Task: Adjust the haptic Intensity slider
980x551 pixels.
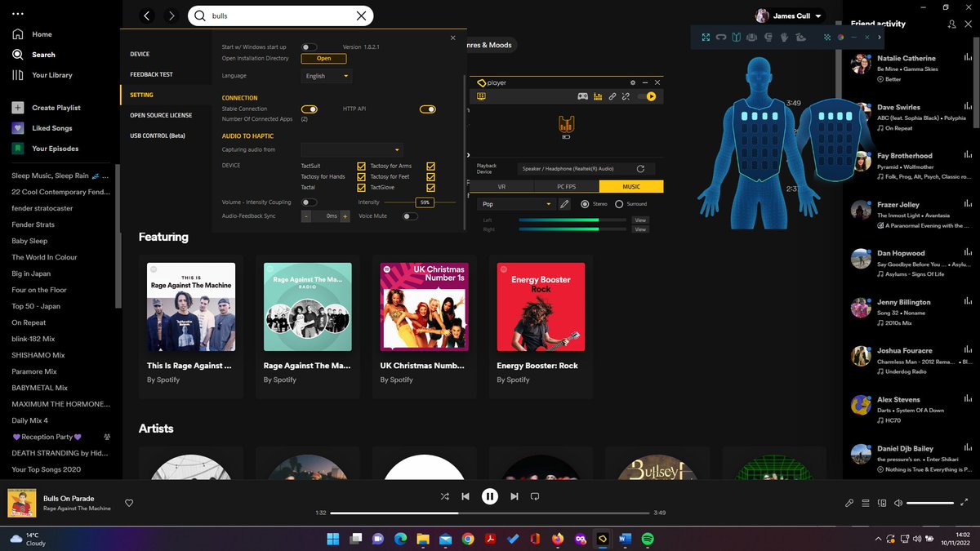Action: [x=420, y=202]
